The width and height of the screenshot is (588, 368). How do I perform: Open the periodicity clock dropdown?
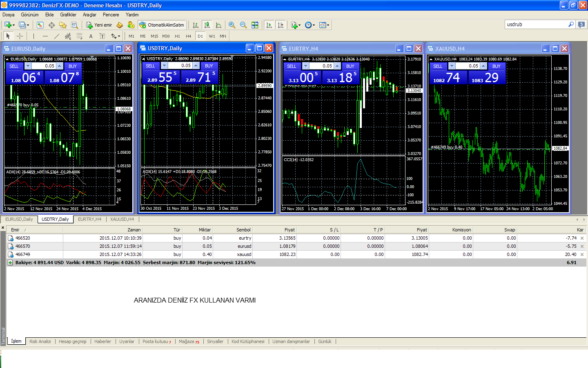point(310,25)
